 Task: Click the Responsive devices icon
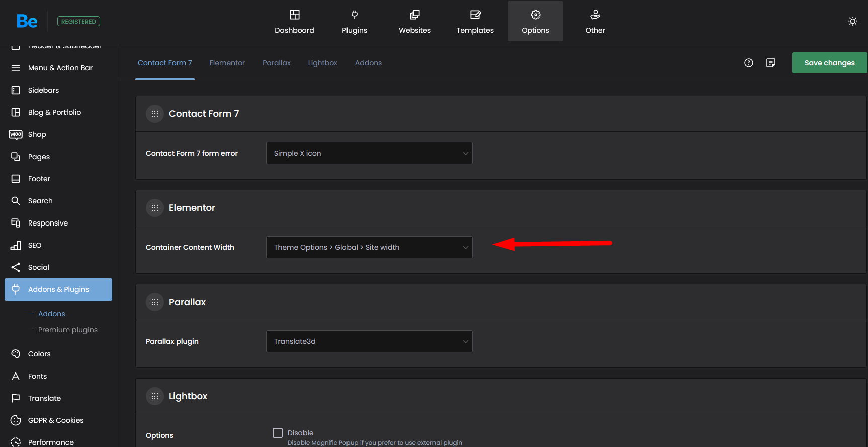coord(16,223)
